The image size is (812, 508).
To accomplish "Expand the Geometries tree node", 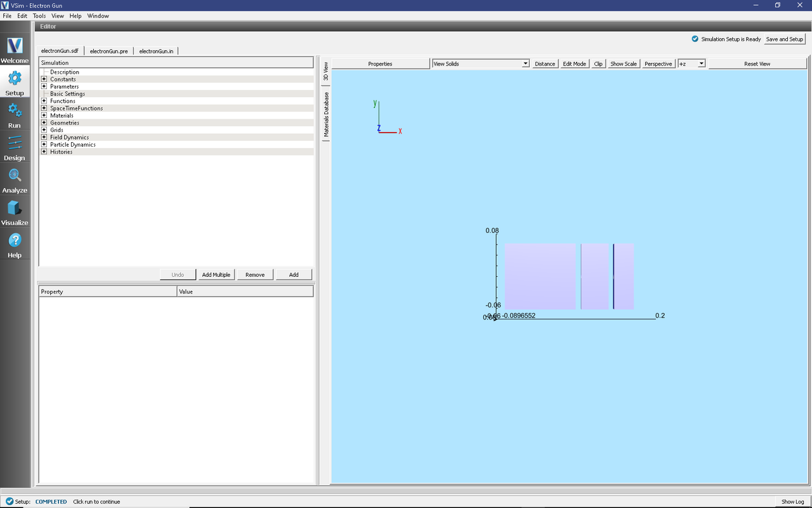I will click(44, 123).
